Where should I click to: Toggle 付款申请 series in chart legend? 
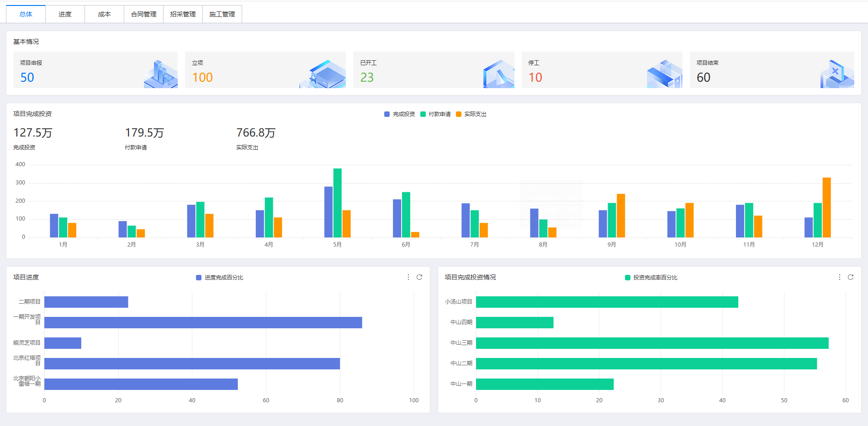point(435,114)
